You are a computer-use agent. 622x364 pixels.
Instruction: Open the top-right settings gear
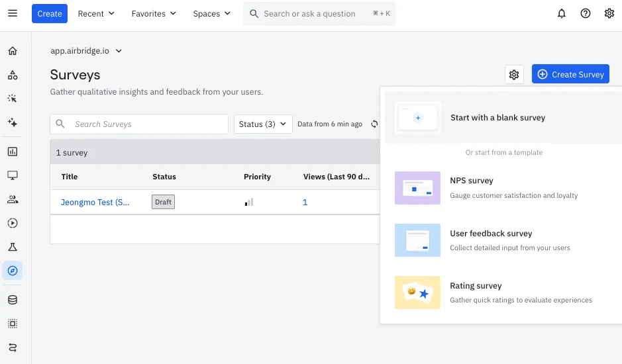coord(609,13)
